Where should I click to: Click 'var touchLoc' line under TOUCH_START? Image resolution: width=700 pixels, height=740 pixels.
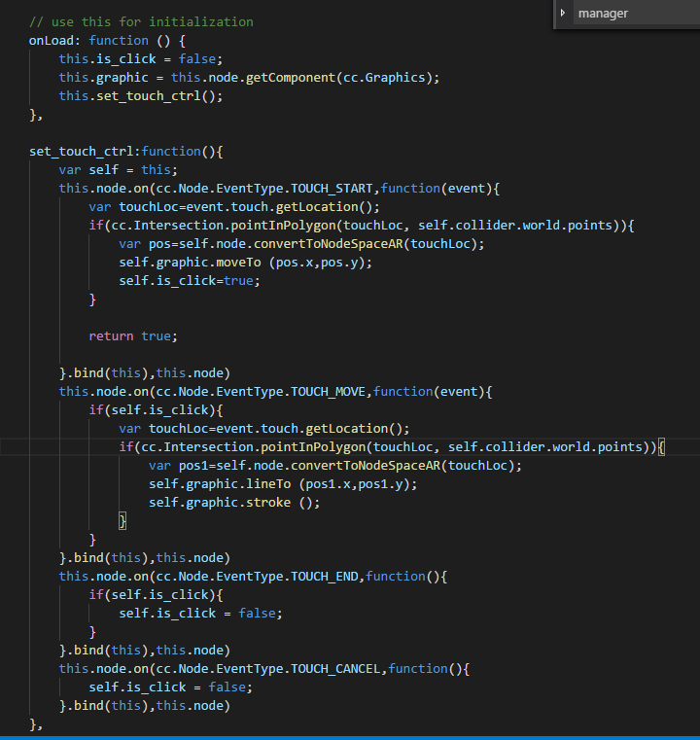pyautogui.click(x=234, y=207)
